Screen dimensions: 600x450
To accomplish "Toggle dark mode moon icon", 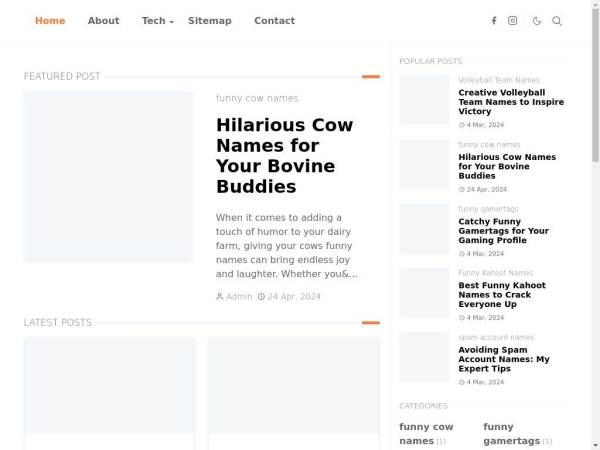I will coord(537,21).
